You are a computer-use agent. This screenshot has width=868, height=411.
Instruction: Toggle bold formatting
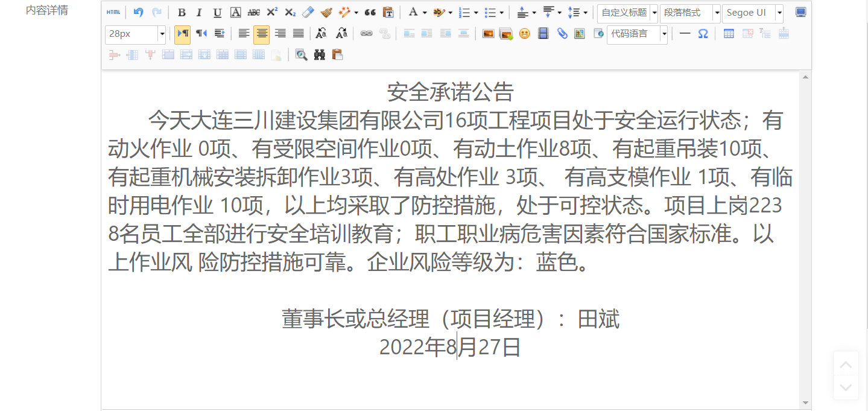pos(182,13)
